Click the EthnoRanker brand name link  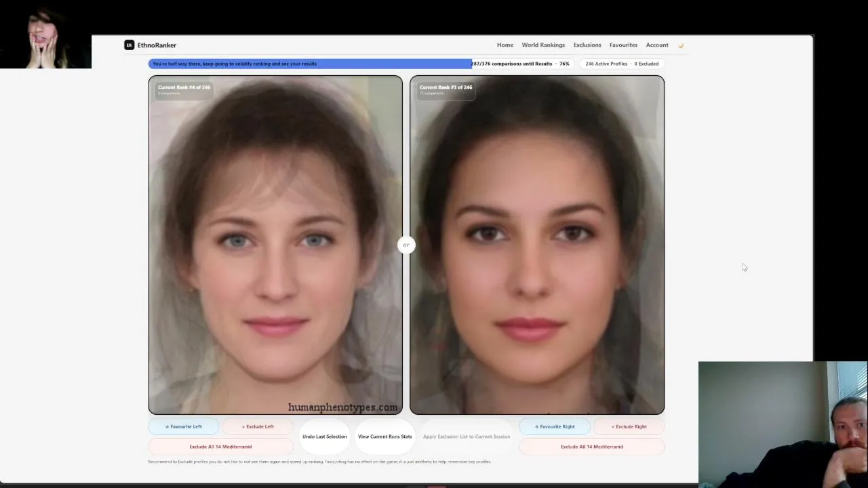157,45
